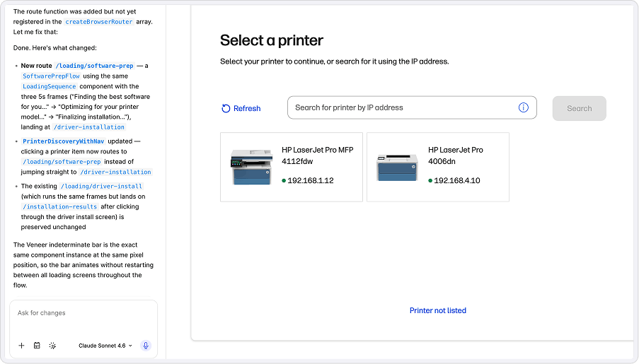Click the /driver-installation link after 'jumping straight to'
Screen dimensions: 639x364
tap(115, 172)
